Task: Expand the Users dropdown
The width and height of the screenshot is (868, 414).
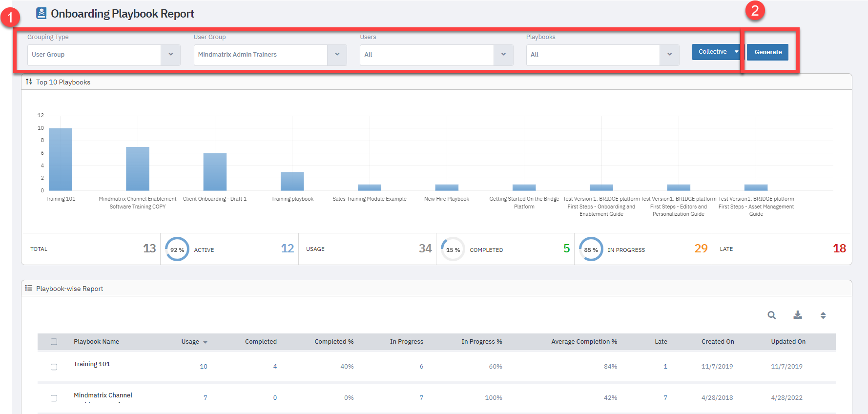Action: click(503, 55)
